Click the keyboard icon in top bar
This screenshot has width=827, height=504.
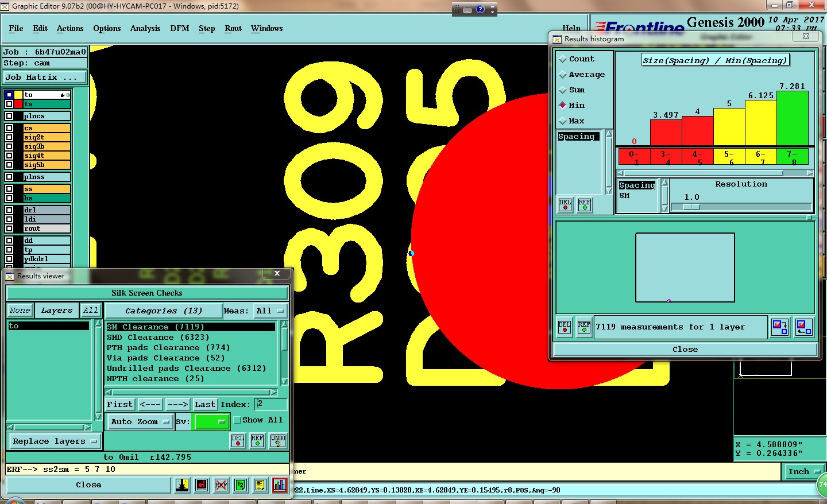click(467, 10)
